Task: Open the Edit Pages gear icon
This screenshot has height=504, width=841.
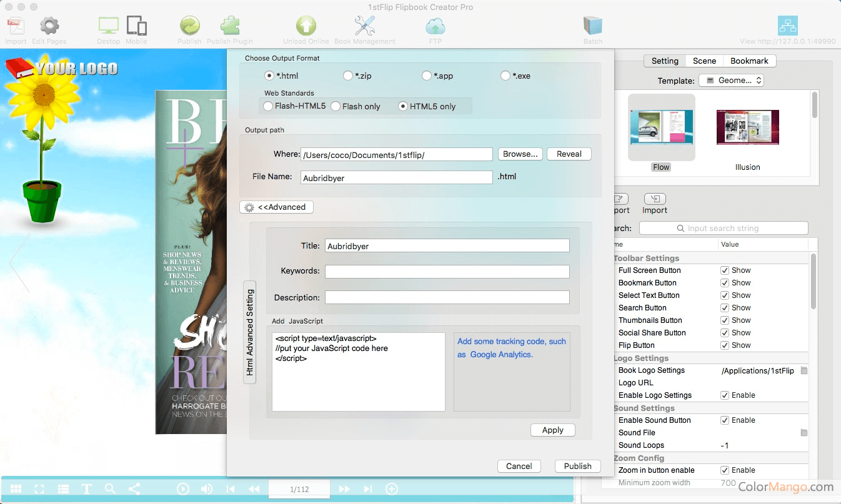Action: 49,27
